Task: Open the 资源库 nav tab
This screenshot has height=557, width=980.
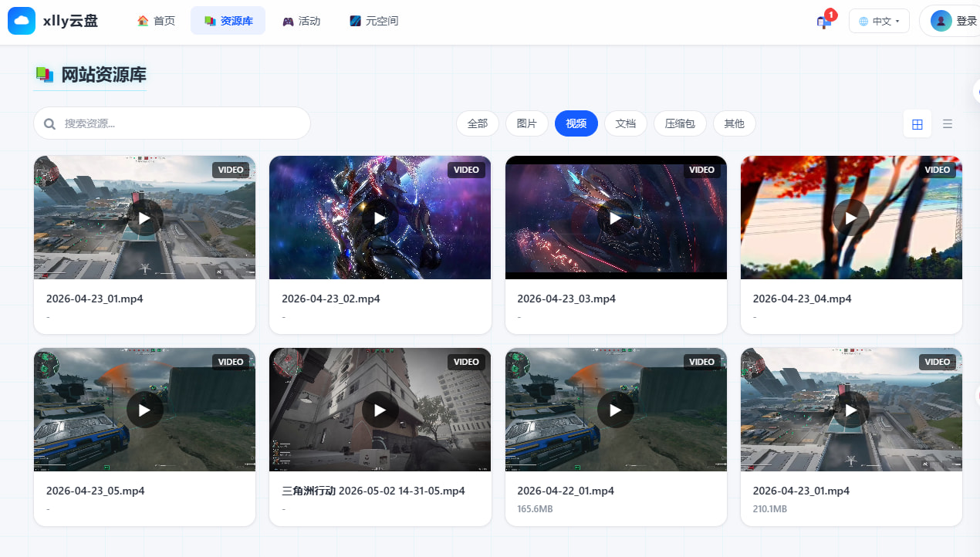Action: (x=228, y=21)
